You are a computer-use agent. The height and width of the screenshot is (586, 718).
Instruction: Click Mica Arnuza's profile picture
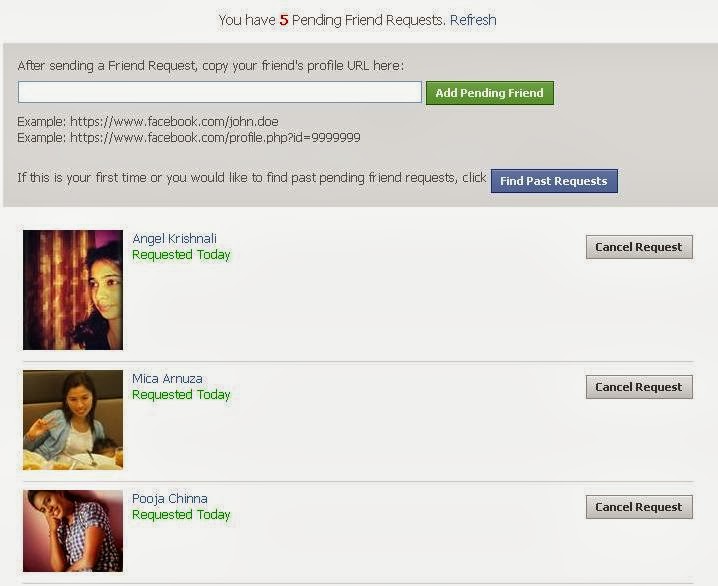click(x=73, y=420)
